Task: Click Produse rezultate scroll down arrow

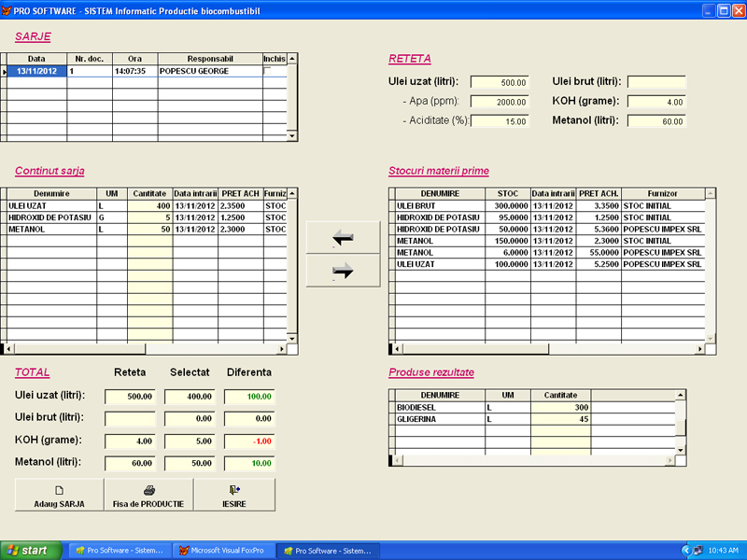Action: pos(681,450)
